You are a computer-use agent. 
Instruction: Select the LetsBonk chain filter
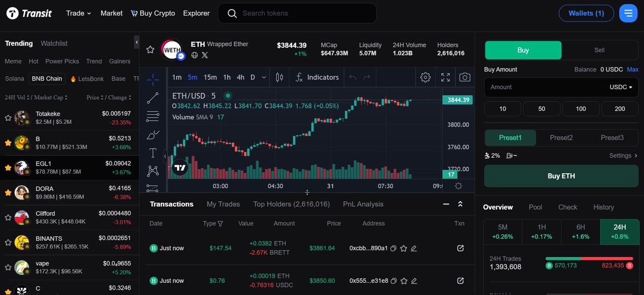point(86,79)
